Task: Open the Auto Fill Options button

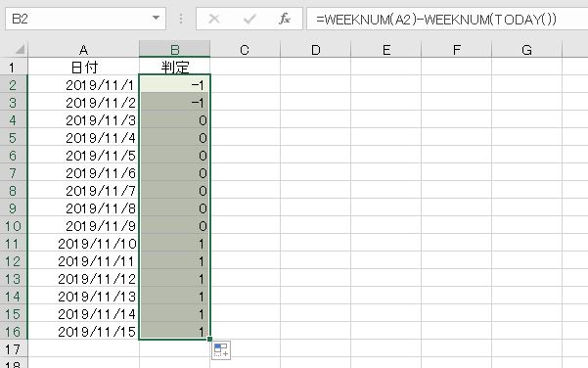Action: (221, 350)
